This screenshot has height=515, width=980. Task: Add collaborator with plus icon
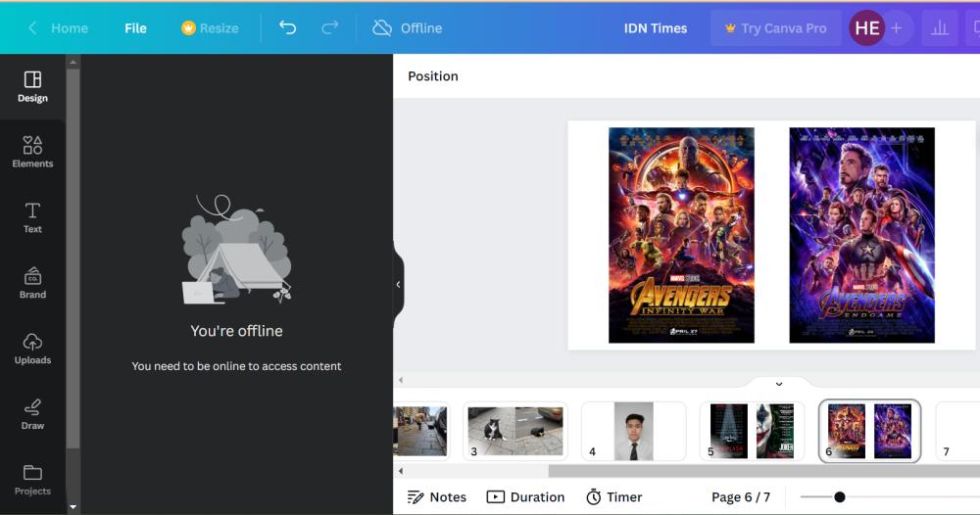897,28
